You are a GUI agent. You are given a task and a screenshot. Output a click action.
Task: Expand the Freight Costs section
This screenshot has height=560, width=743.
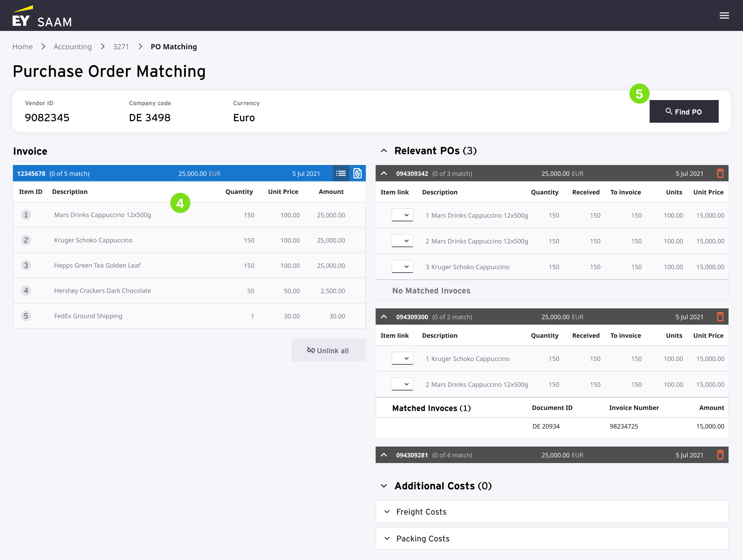(x=387, y=512)
